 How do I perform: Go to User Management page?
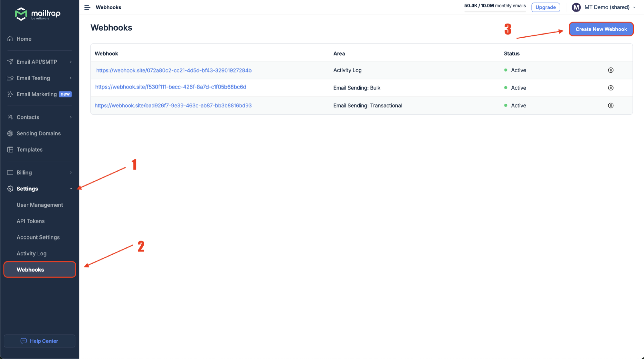coord(40,205)
